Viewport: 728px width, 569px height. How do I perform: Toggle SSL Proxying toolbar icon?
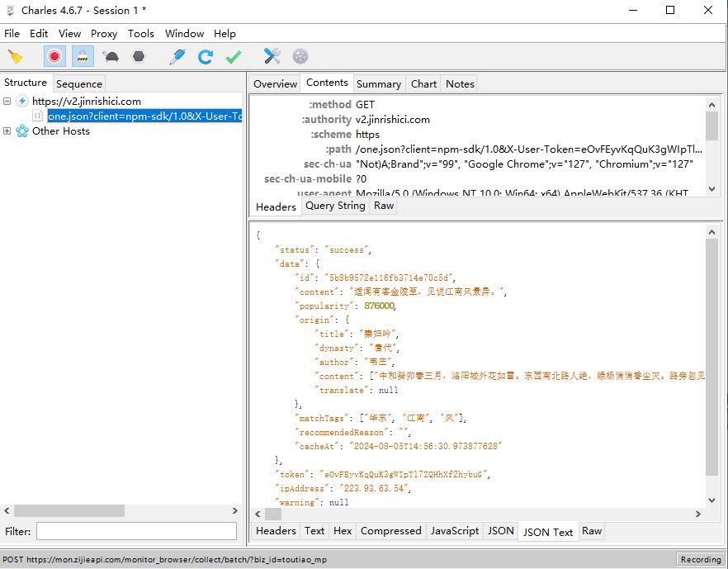coord(83,56)
